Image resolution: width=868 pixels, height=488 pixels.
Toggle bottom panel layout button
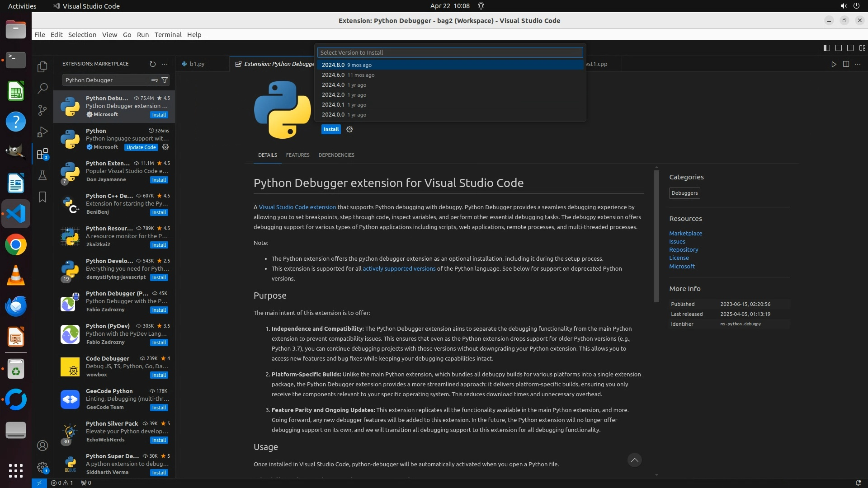click(838, 48)
